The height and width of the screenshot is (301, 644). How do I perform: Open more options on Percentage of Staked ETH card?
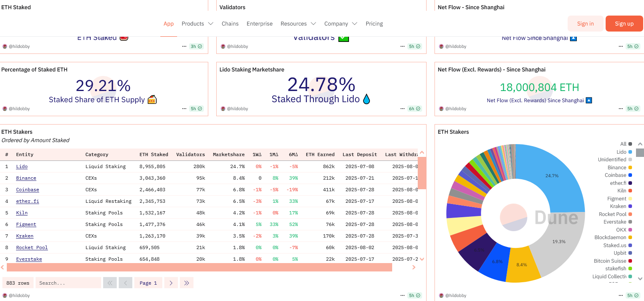coord(184,109)
